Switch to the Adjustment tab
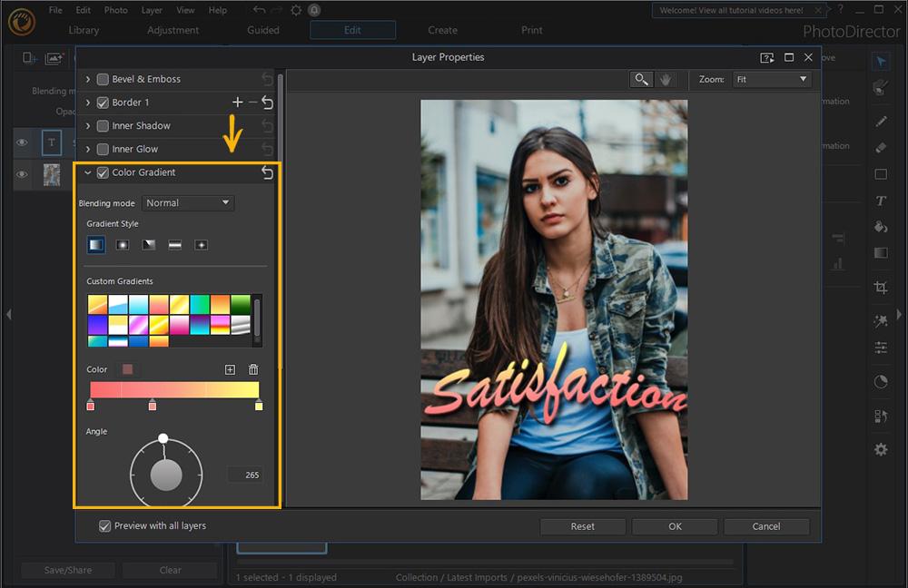 point(173,30)
